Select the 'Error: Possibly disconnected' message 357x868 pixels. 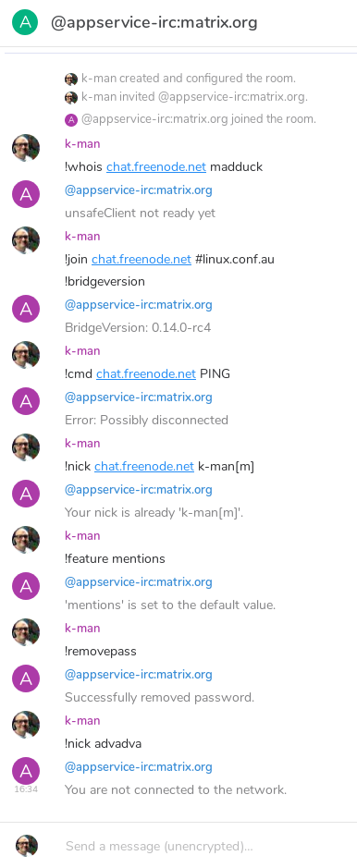point(147,420)
